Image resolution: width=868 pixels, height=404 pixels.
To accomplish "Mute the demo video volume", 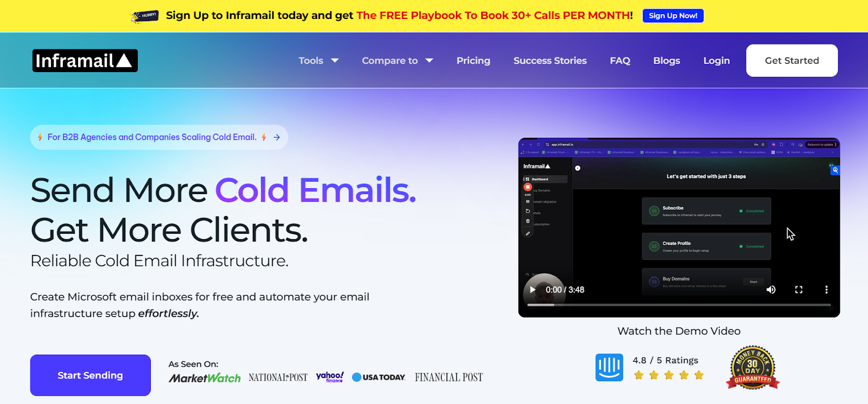I will 771,290.
